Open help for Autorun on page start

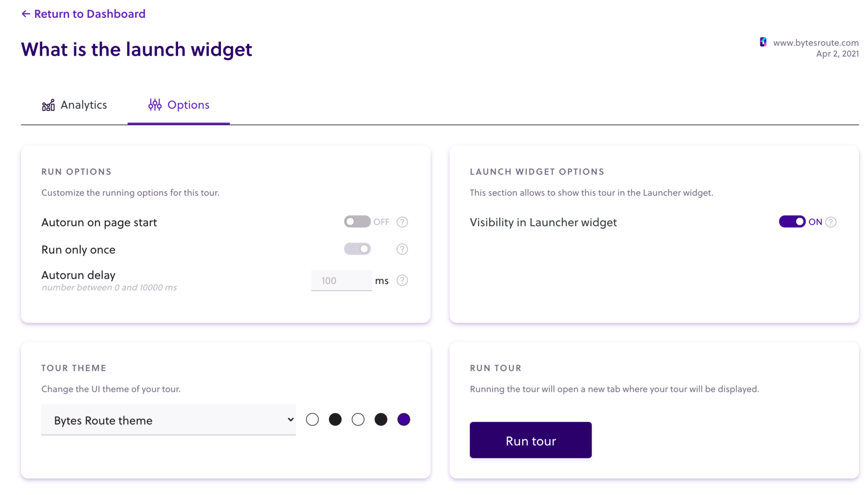tap(402, 221)
